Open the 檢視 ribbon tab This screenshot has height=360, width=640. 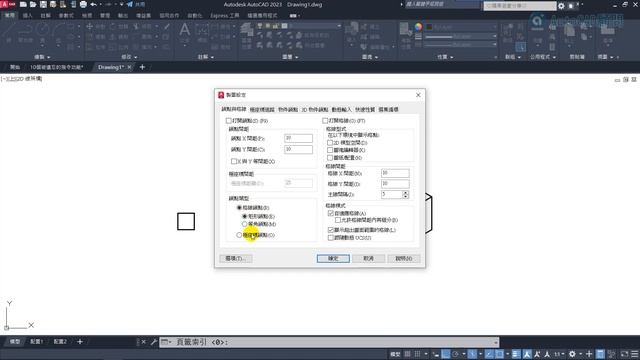click(x=87, y=16)
